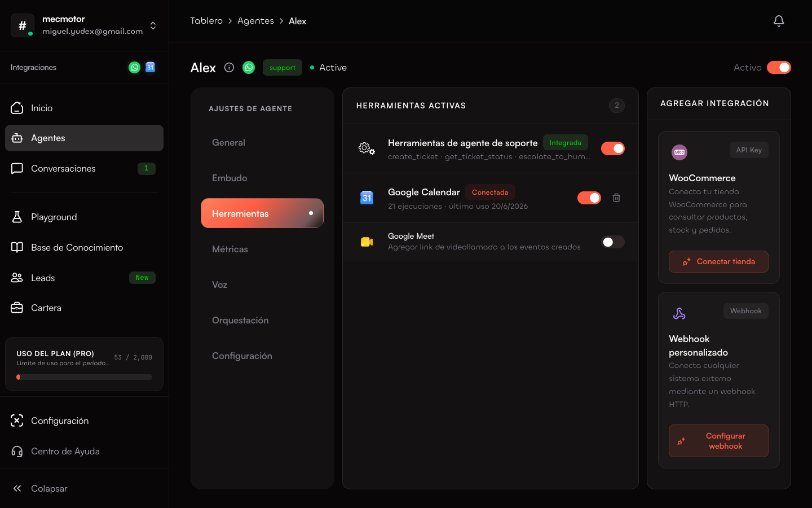Image resolution: width=812 pixels, height=508 pixels.
Task: Toggle the agent Activo switch
Action: coord(779,67)
